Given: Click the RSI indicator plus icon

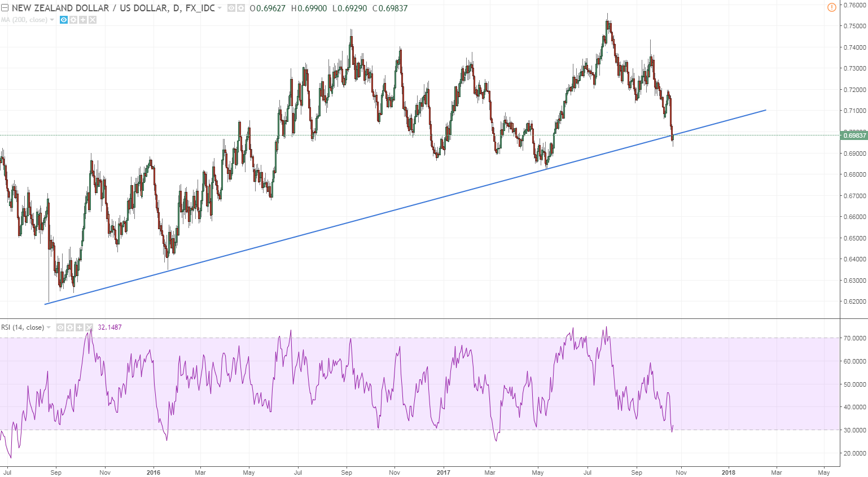Looking at the screenshot, I should tap(80, 327).
